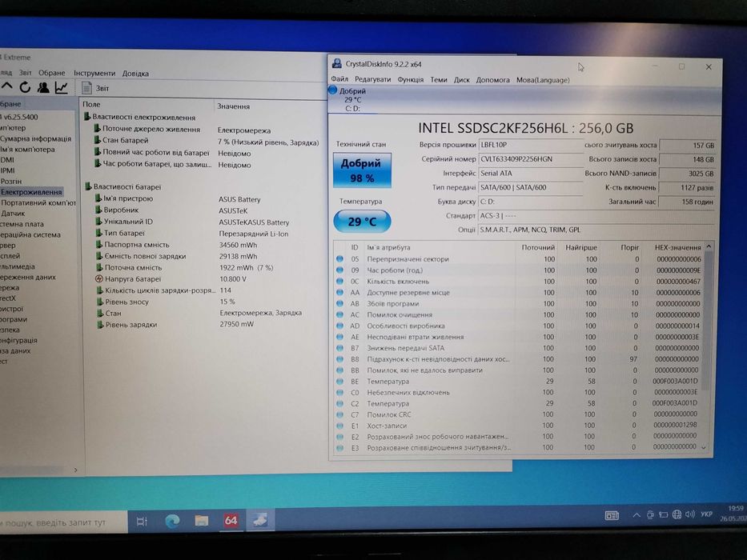
Task: Click the attribute list scroll-up arrow
Action: [709, 246]
